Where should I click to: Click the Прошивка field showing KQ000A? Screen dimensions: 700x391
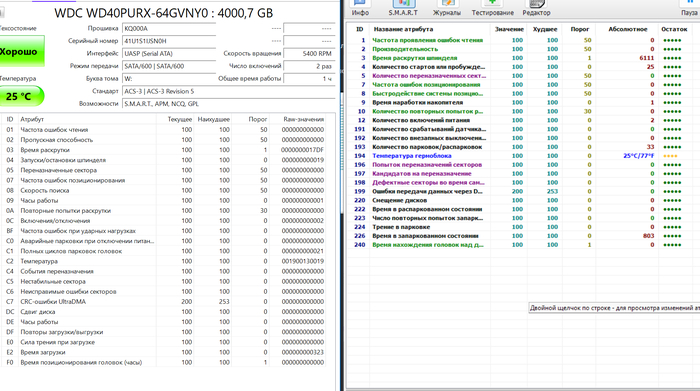coord(169,28)
